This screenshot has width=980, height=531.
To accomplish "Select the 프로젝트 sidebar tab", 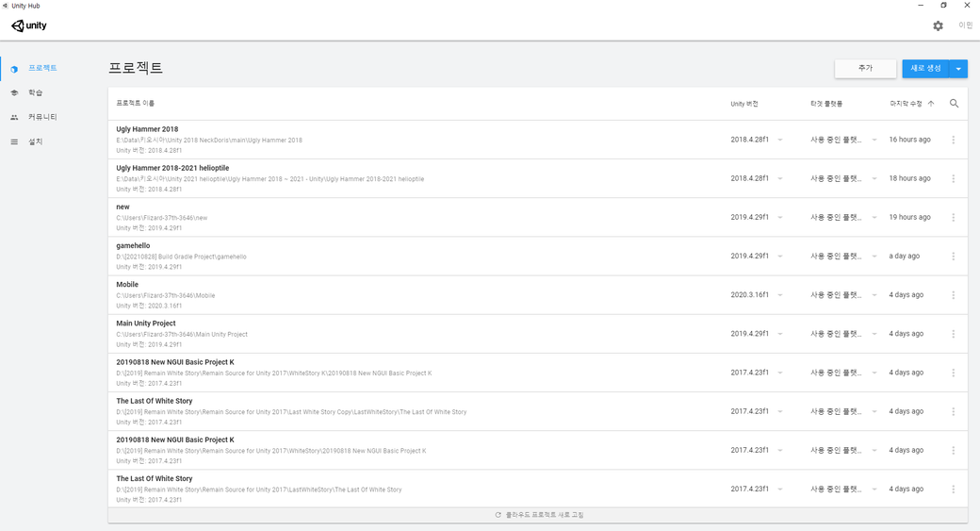I will pyautogui.click(x=42, y=69).
